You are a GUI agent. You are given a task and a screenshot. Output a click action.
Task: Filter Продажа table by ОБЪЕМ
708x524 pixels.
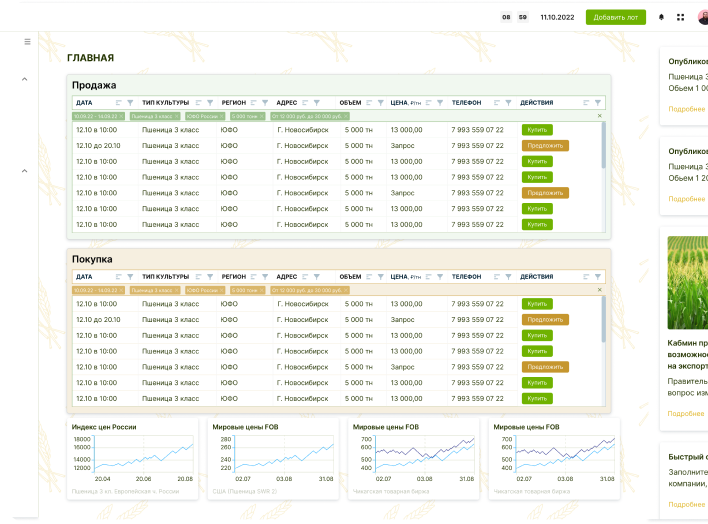[x=381, y=103]
